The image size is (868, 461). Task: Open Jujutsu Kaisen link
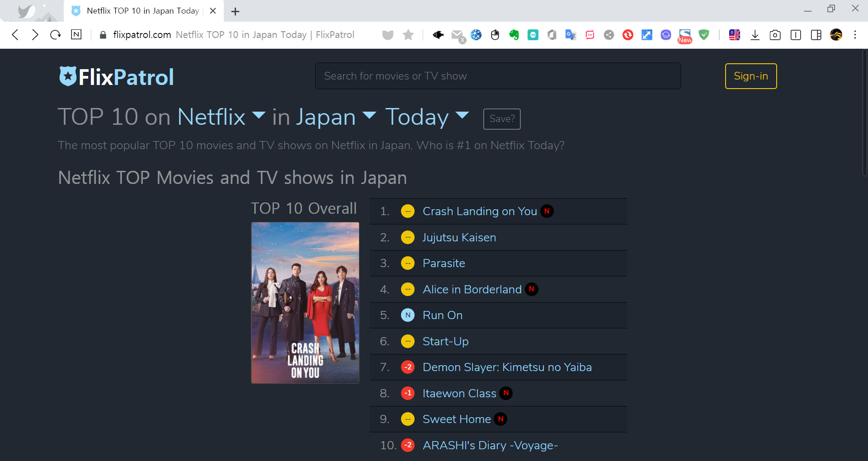tap(459, 237)
